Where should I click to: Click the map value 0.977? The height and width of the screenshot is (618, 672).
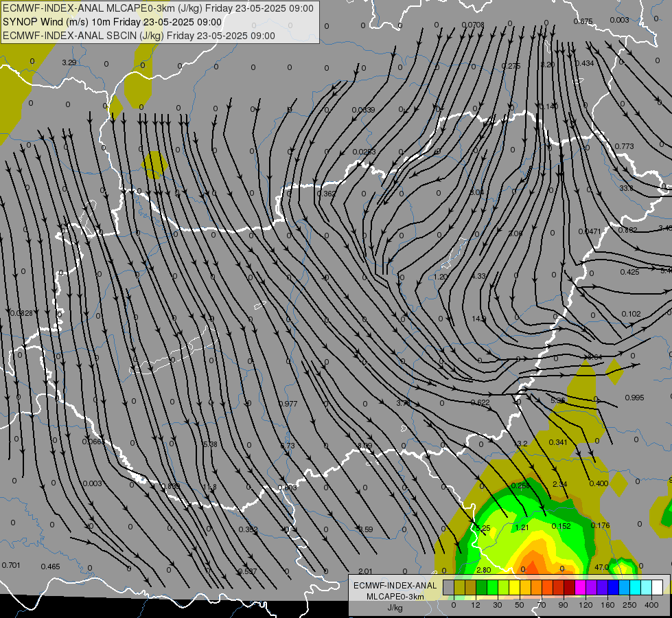[x=288, y=404]
